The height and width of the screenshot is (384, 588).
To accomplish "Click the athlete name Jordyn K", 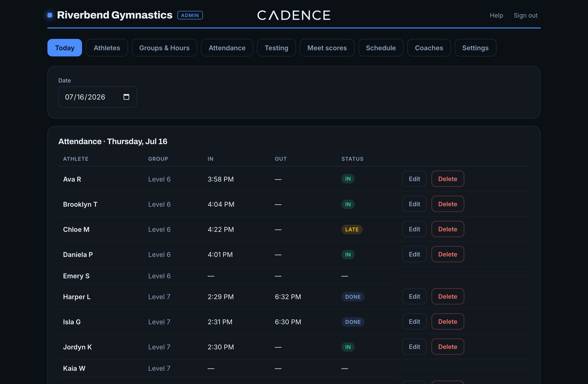I will pos(78,347).
